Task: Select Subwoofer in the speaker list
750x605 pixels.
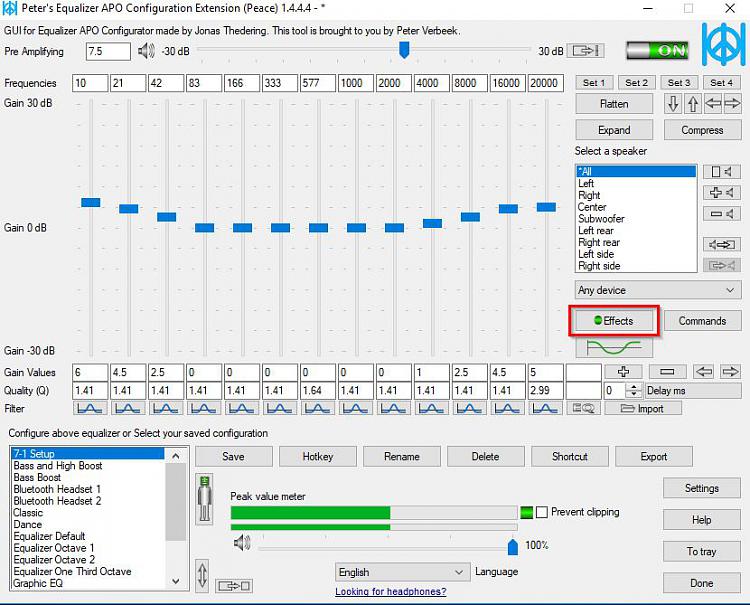Action: click(x=636, y=219)
